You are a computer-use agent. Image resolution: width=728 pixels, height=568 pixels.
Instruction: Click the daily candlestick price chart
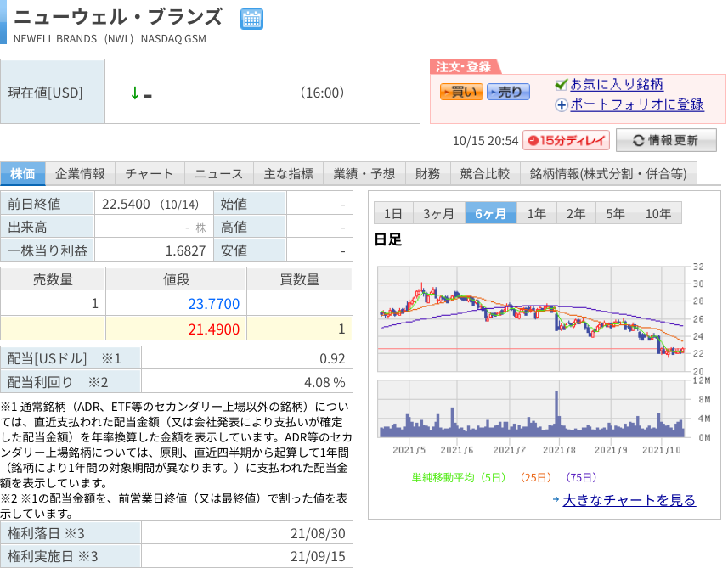pyautogui.click(x=532, y=318)
